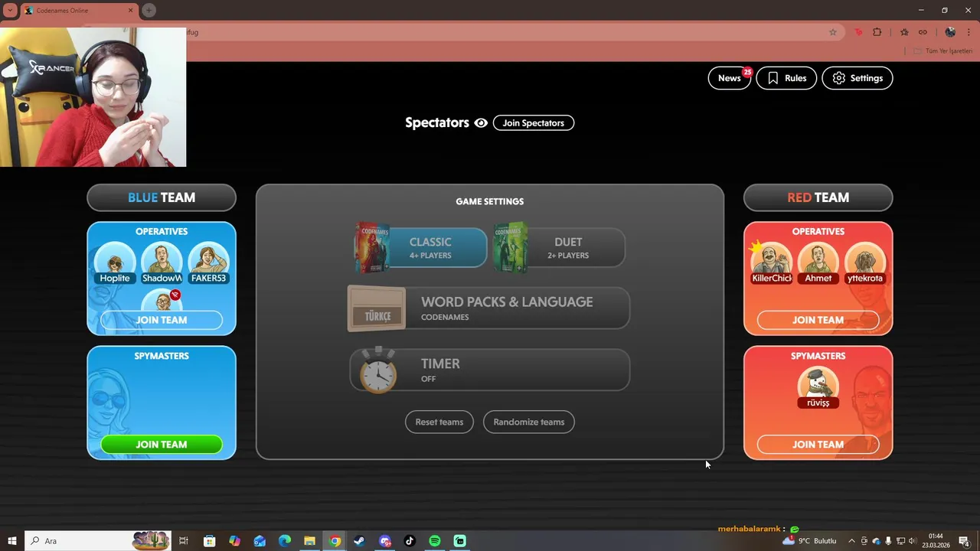The height and width of the screenshot is (551, 980).
Task: Open the notification center icon
Action: pos(964,541)
